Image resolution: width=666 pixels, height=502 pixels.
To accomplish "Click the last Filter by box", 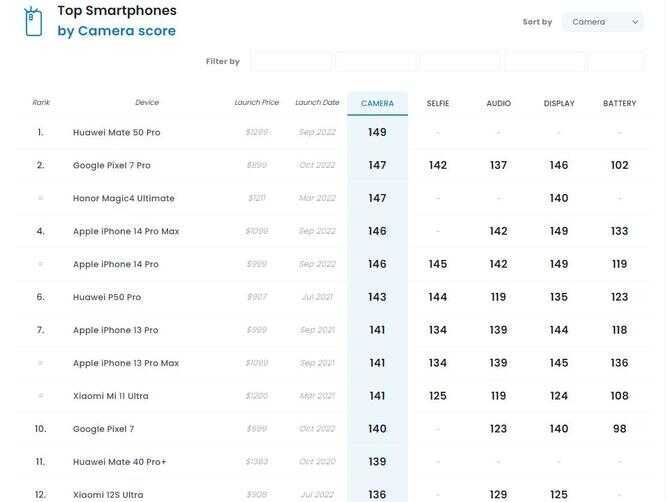I will click(x=615, y=62).
